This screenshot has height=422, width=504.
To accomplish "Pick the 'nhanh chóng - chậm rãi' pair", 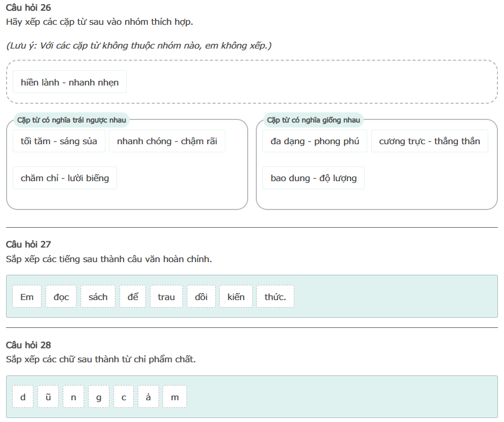I will pos(167,141).
